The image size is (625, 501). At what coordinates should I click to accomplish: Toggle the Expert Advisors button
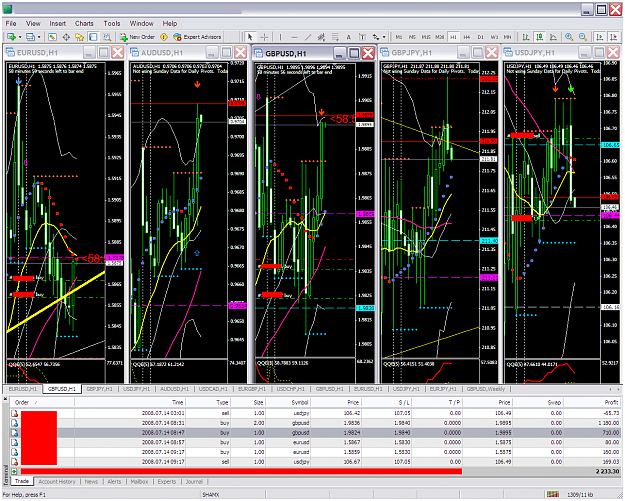coord(197,37)
